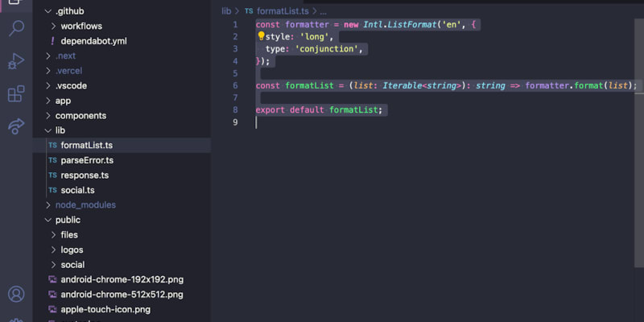Open the Search view in activity bar
The width and height of the screenshot is (644, 322).
tap(16, 30)
